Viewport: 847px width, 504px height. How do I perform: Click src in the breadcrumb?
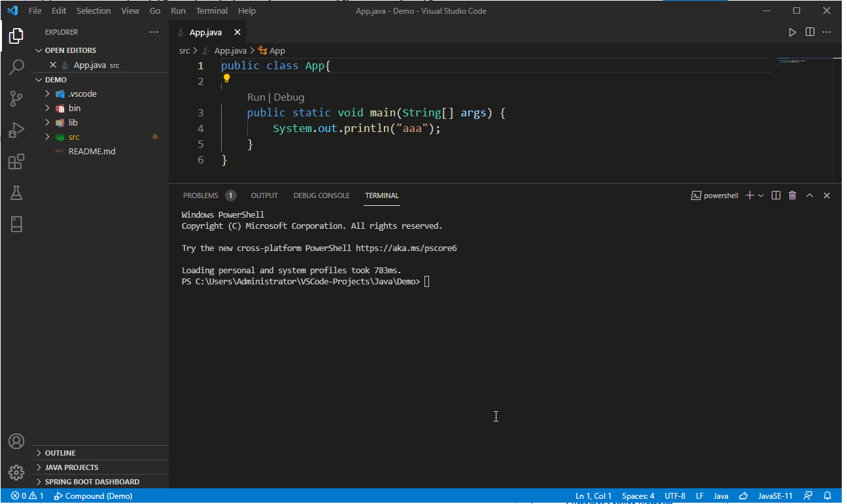point(184,50)
